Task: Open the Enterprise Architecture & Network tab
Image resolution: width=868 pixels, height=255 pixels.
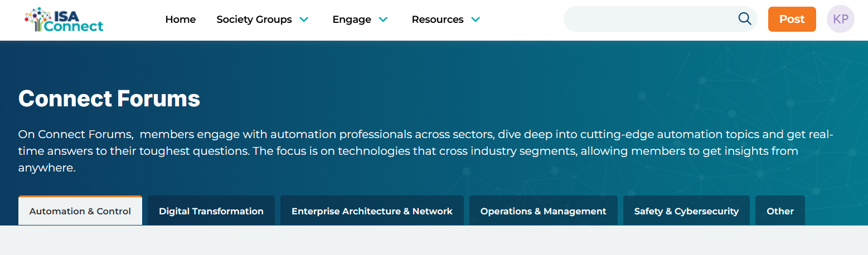Action: click(x=372, y=211)
